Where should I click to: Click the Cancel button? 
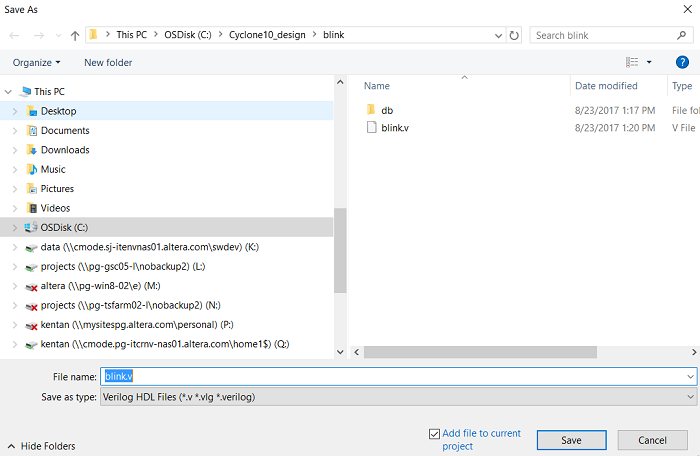[x=652, y=440]
